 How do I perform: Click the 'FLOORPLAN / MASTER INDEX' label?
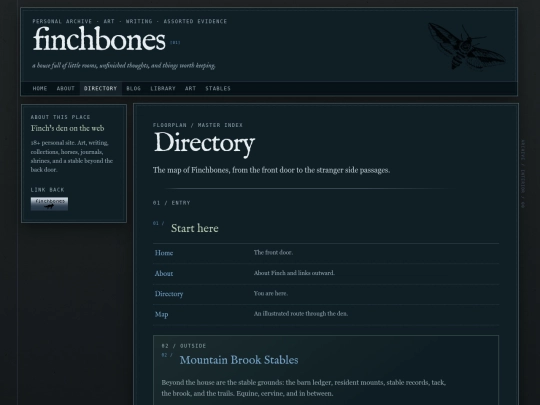coord(198,125)
